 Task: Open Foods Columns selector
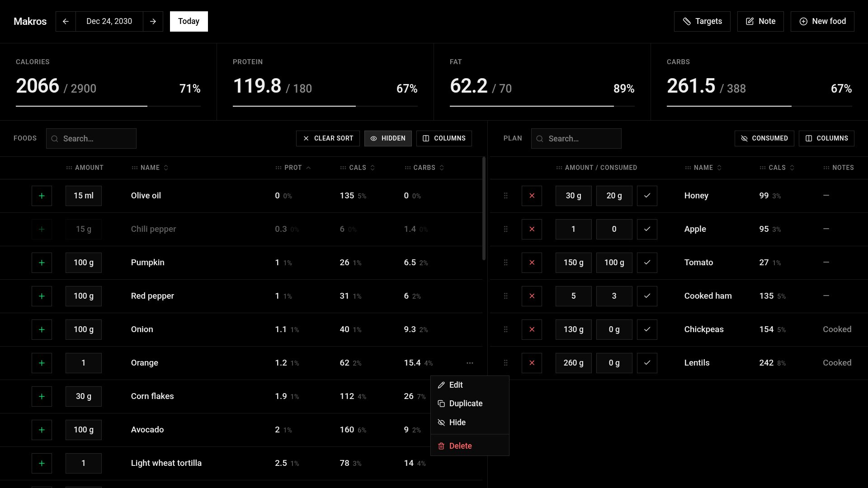coord(444,138)
